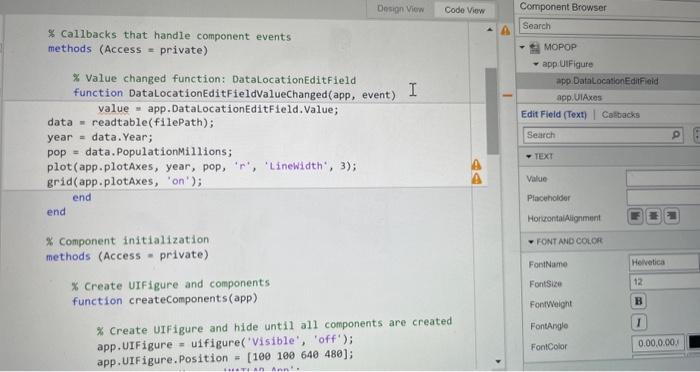Click the 'app.UIFigure.Position' code line
The image size is (700, 372).
click(x=225, y=356)
